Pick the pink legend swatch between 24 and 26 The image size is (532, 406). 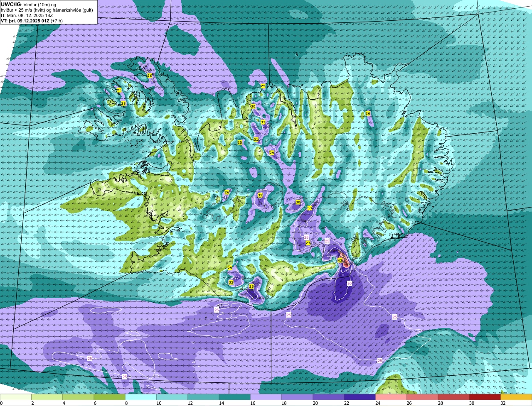tap(391, 397)
